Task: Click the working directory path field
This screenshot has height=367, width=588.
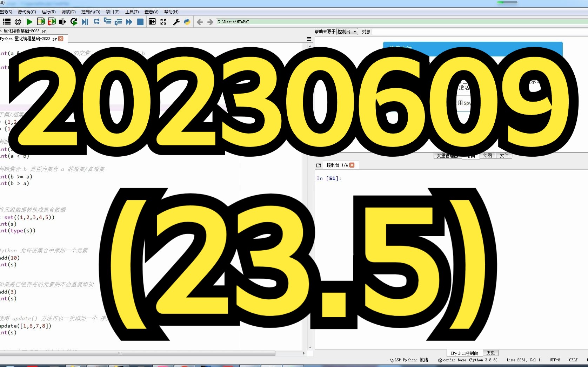Action: tap(402, 22)
